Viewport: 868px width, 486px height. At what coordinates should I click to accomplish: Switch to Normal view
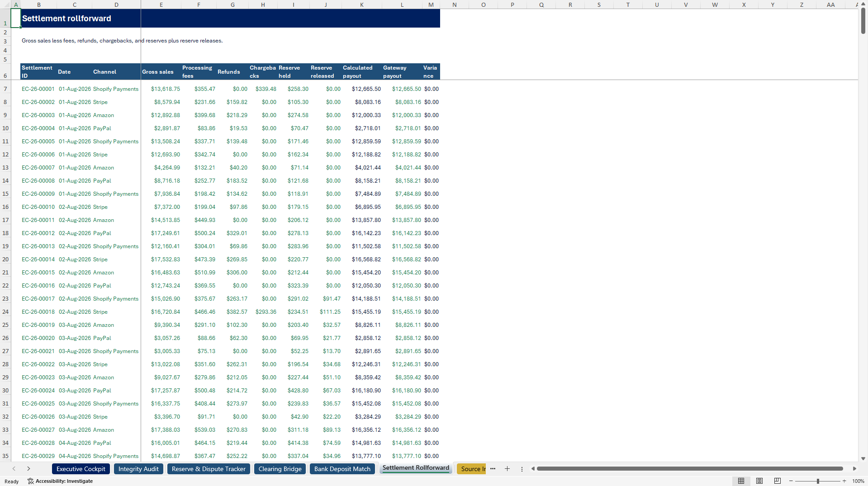[x=741, y=481]
